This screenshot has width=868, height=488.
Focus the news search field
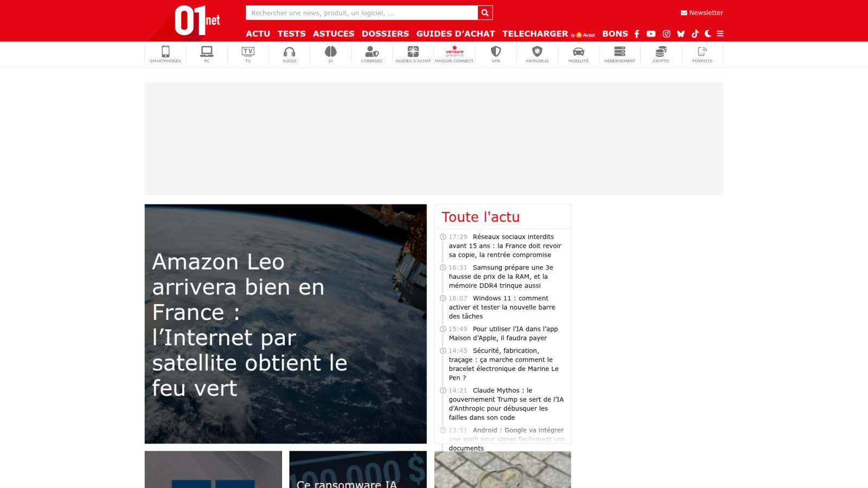pyautogui.click(x=362, y=12)
